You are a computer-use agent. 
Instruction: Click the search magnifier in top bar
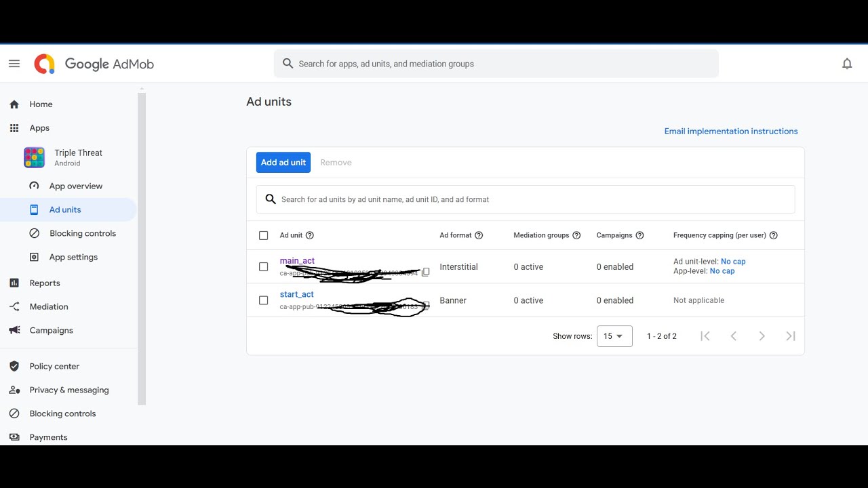(x=288, y=64)
